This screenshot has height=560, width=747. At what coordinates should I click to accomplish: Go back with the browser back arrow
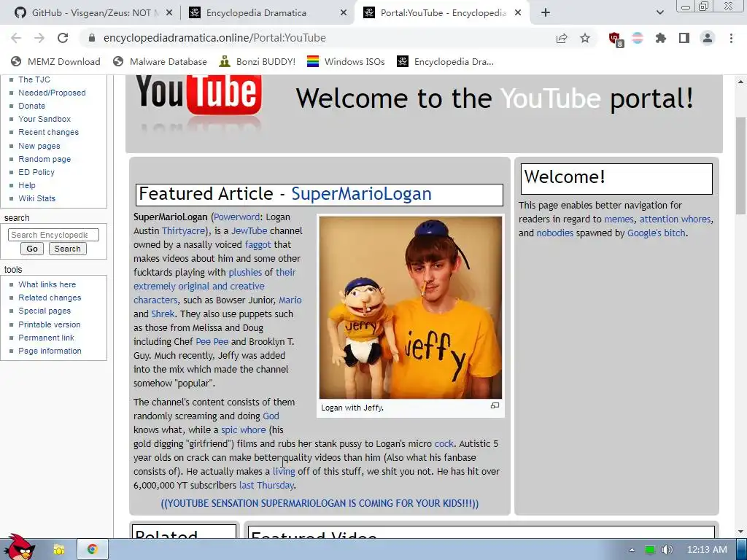pos(16,38)
